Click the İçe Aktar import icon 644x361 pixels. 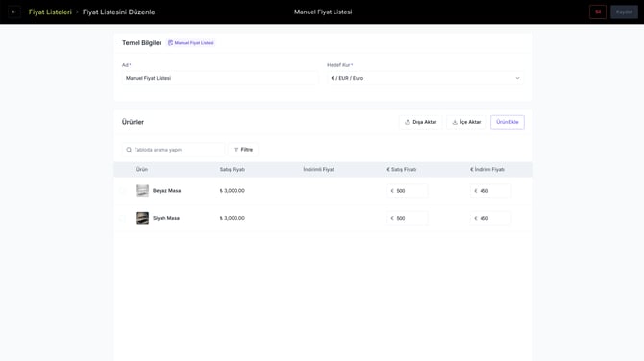tap(455, 122)
